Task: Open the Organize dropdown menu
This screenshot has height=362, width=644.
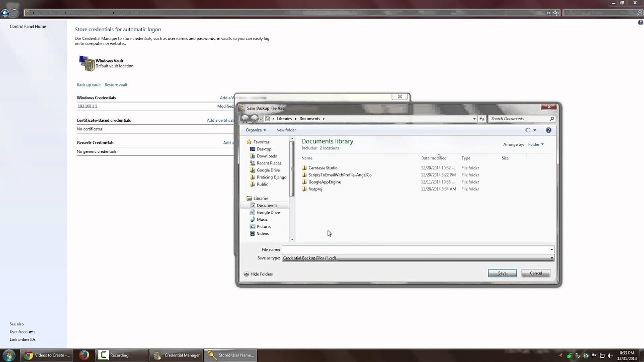Action: point(256,130)
